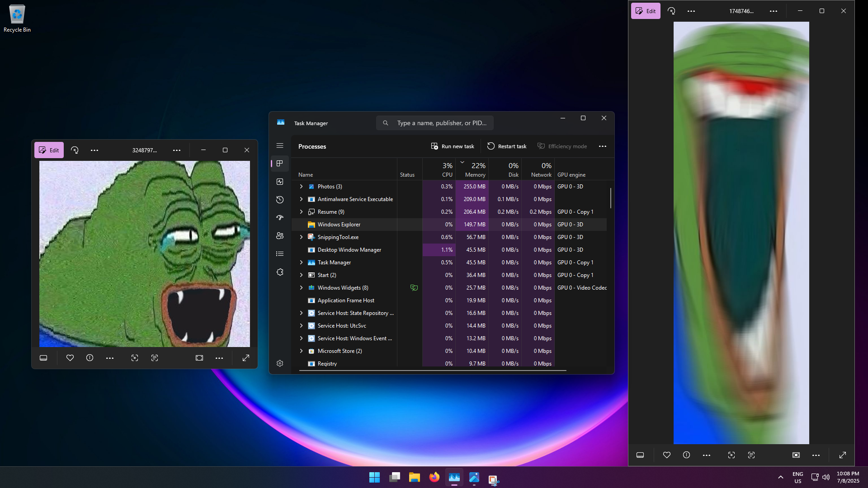
Task: Select the Registry process row
Action: [449, 364]
